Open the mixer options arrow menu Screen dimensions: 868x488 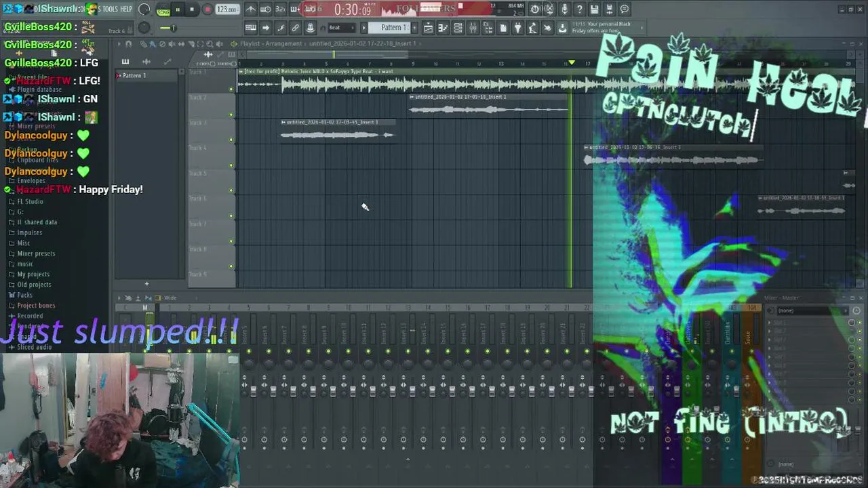pos(119,298)
